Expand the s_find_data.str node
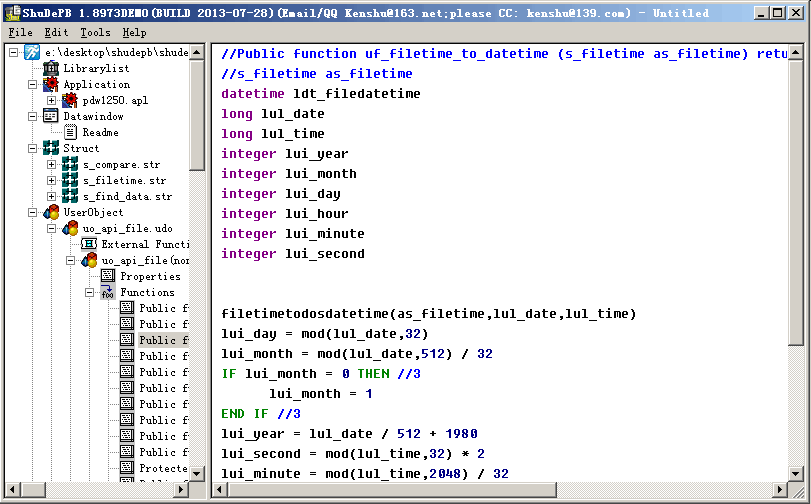Viewport: 811px width, 504px height. coord(52,197)
